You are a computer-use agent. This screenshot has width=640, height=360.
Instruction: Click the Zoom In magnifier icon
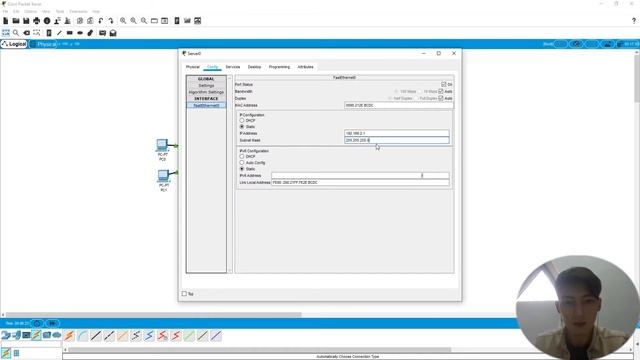click(123, 21)
